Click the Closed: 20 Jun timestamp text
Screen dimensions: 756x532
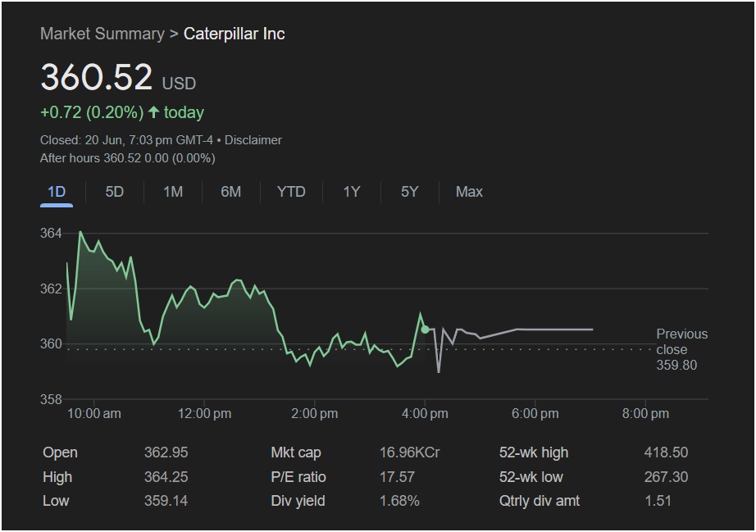point(126,140)
